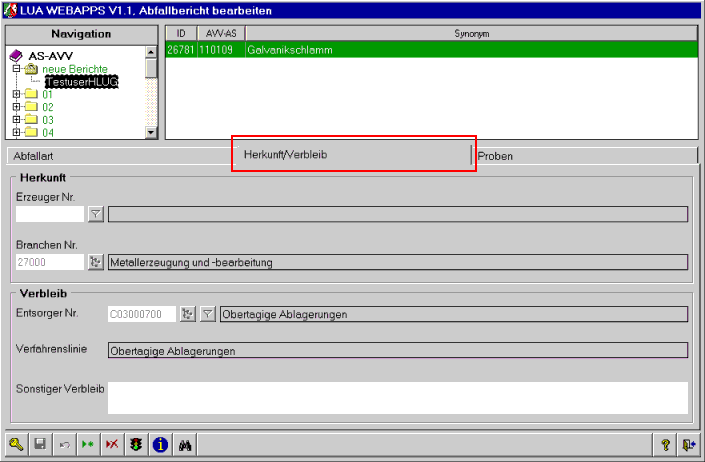Click the green arrows toolbar icon
Screen dimensions: 705x462
[87, 445]
